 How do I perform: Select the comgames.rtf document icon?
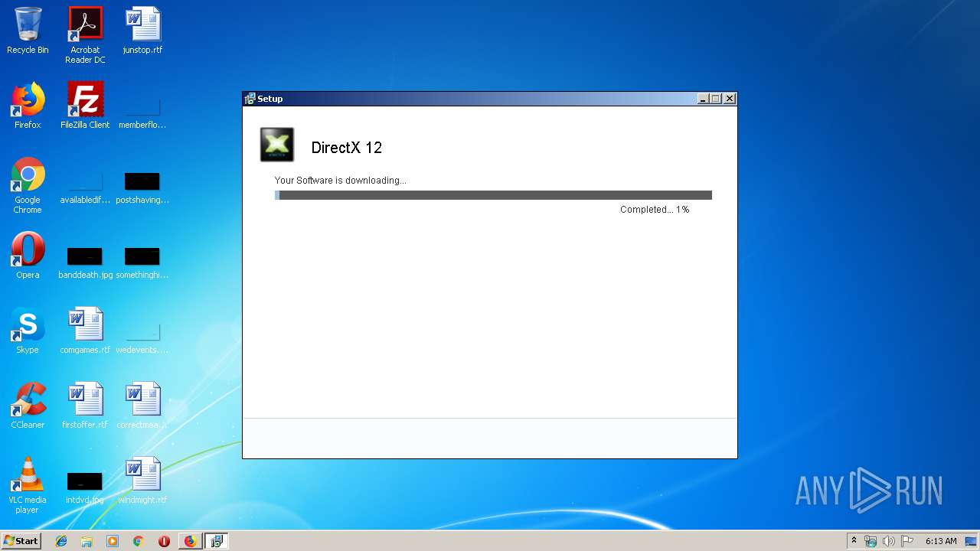(x=85, y=331)
